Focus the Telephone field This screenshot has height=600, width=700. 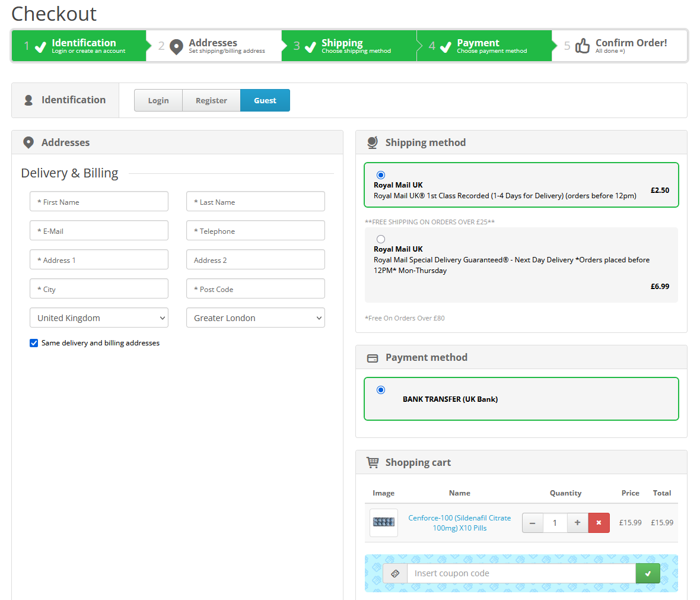point(255,230)
